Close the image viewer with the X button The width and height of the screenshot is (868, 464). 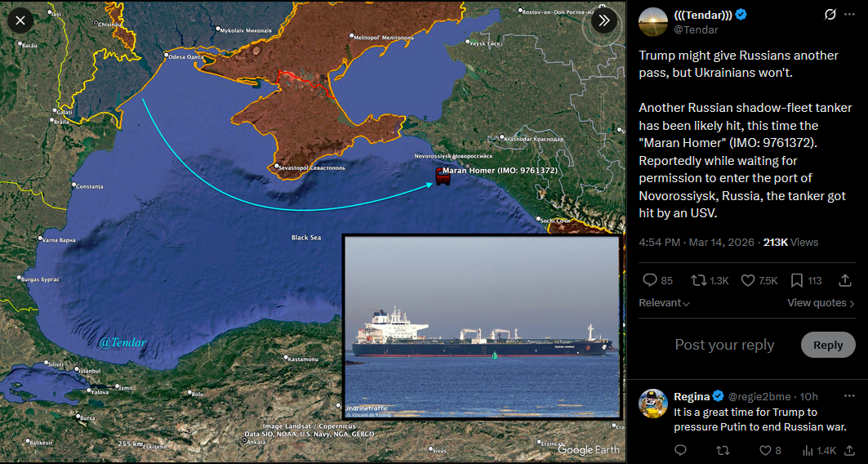pyautogui.click(x=20, y=21)
